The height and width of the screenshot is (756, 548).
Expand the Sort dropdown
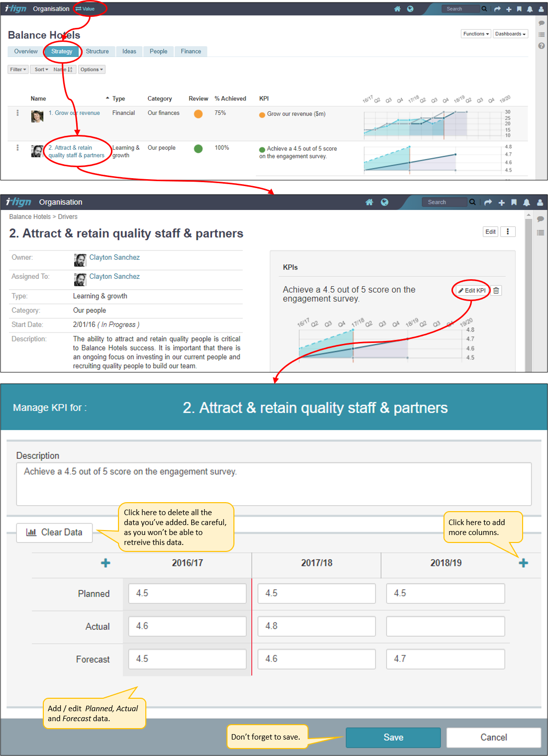(41, 70)
